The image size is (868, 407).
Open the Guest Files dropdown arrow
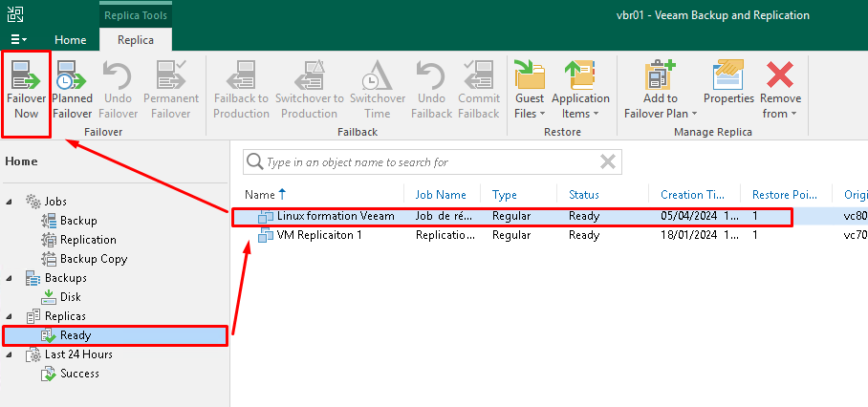point(543,114)
